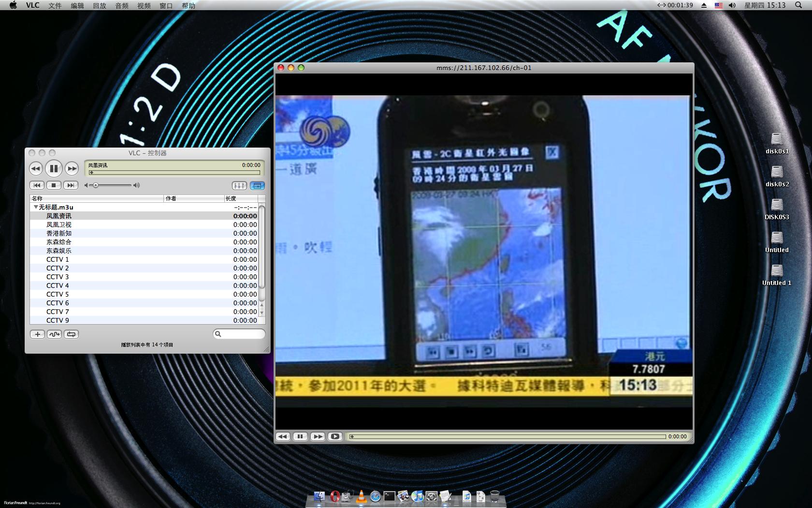This screenshot has width=812, height=508.
Task: Sort playlist by 名称 column header
Action: [97, 198]
